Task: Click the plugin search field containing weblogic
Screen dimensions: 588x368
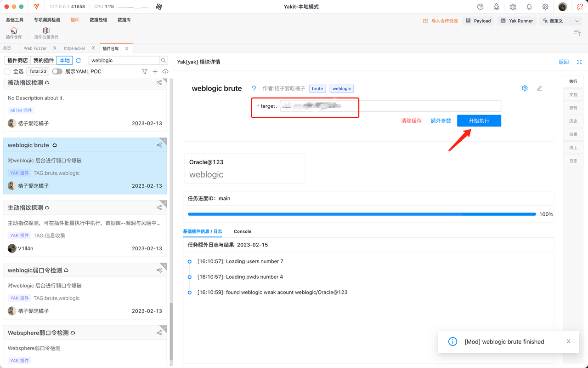Action: (x=124, y=60)
